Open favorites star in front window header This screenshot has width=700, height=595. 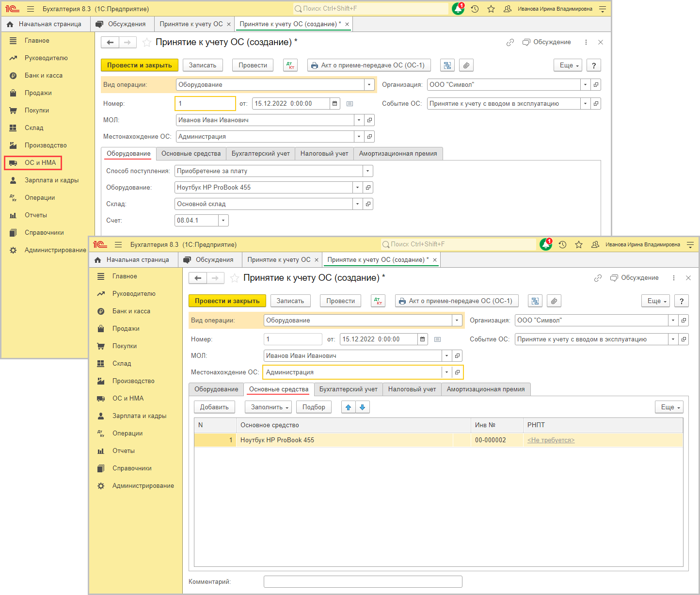coord(579,244)
